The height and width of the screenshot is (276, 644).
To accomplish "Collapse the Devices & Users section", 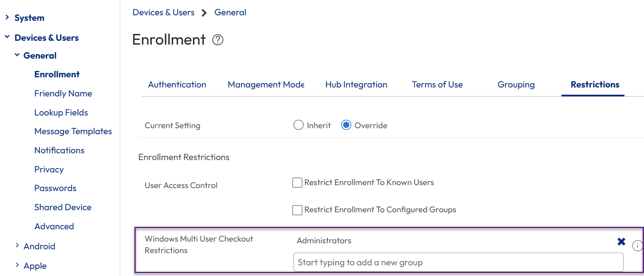I will (7, 37).
